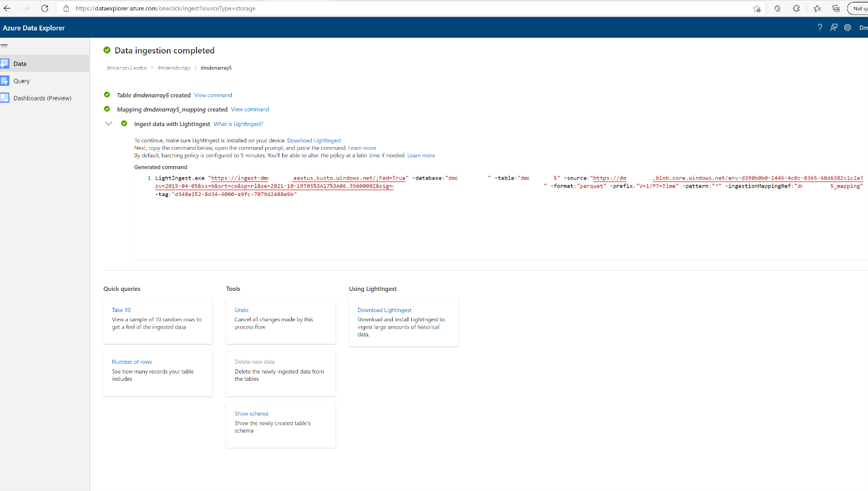View site information via the lock icon
The height and width of the screenshot is (491, 868).
(66, 9)
